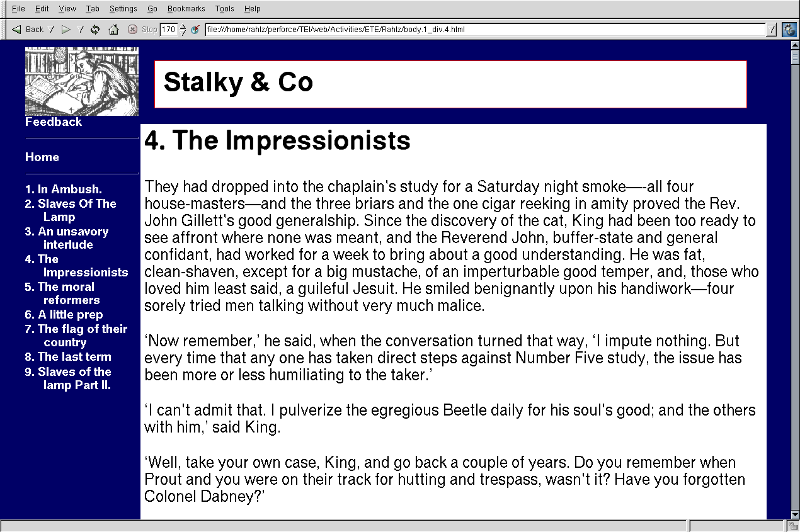Follow the Feedback link
Viewport: 800px width, 532px height.
[54, 122]
